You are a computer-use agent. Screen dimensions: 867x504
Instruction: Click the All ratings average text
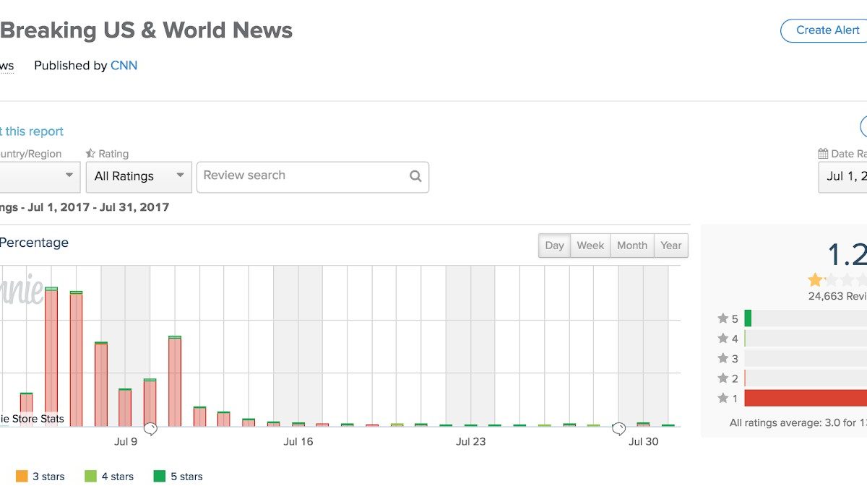coord(798,422)
